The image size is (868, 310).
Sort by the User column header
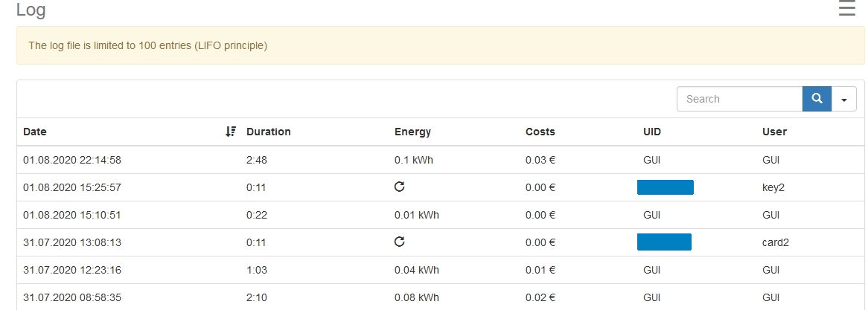pos(774,132)
